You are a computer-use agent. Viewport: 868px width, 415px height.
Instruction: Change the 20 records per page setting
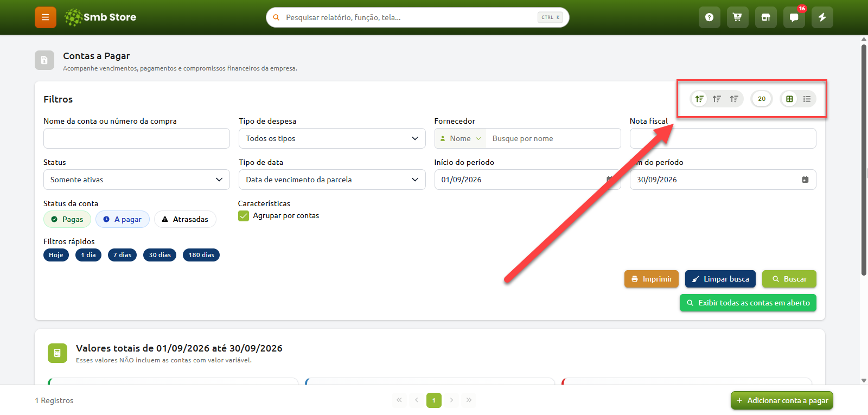(x=762, y=99)
